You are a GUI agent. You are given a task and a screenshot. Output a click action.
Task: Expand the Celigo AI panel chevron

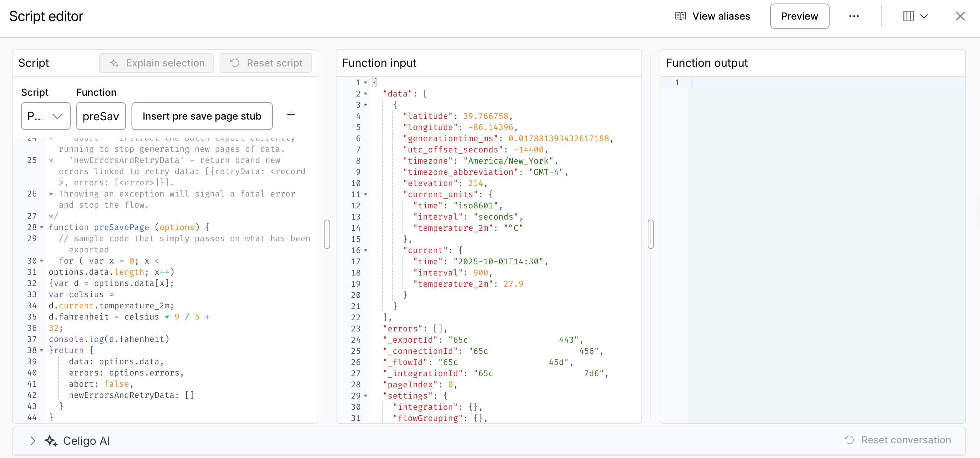(32, 441)
